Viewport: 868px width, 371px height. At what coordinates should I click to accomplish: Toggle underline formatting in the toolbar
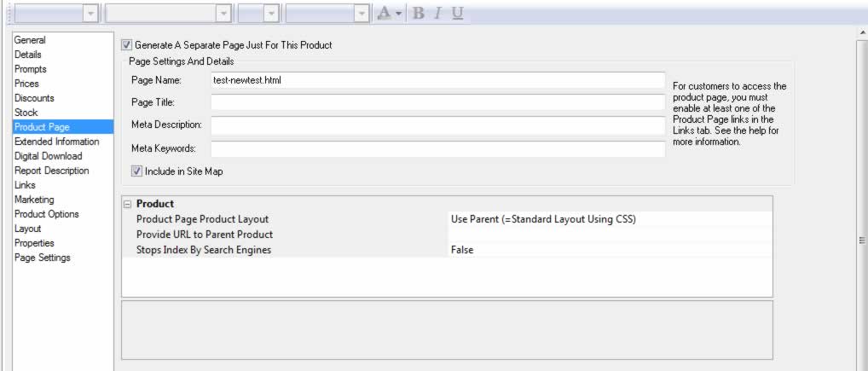click(x=458, y=14)
